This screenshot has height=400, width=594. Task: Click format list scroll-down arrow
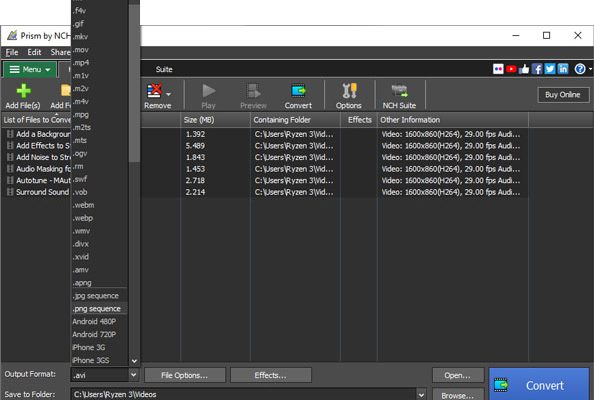[x=134, y=361]
